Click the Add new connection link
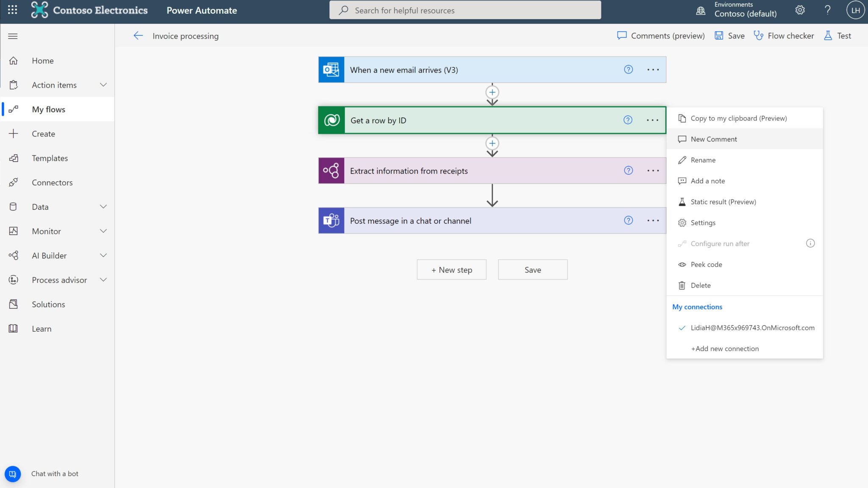Image resolution: width=868 pixels, height=488 pixels. pyautogui.click(x=724, y=348)
